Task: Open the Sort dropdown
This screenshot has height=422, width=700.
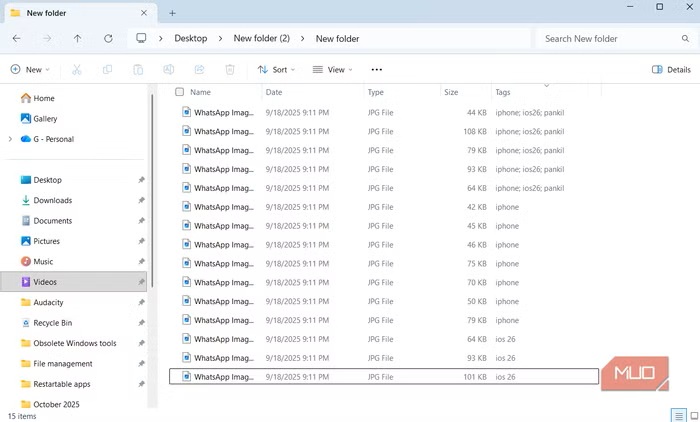Action: point(275,70)
